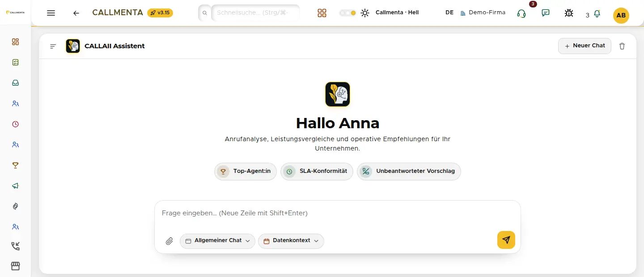Open the sidebar inbox icon
The image size is (644, 277).
16,83
